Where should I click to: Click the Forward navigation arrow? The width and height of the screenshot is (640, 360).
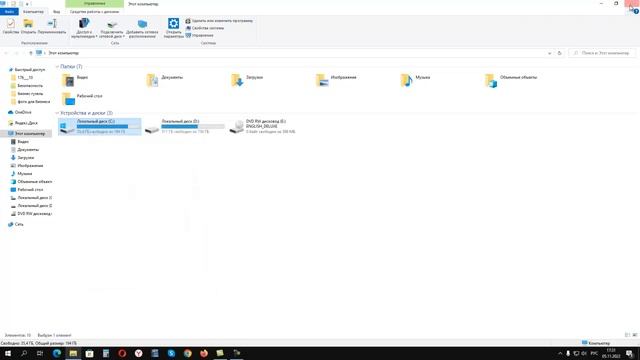16,53
